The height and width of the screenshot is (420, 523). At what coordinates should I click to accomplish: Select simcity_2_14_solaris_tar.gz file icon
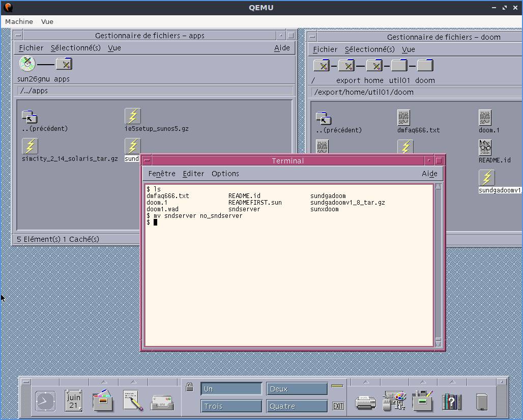30,146
